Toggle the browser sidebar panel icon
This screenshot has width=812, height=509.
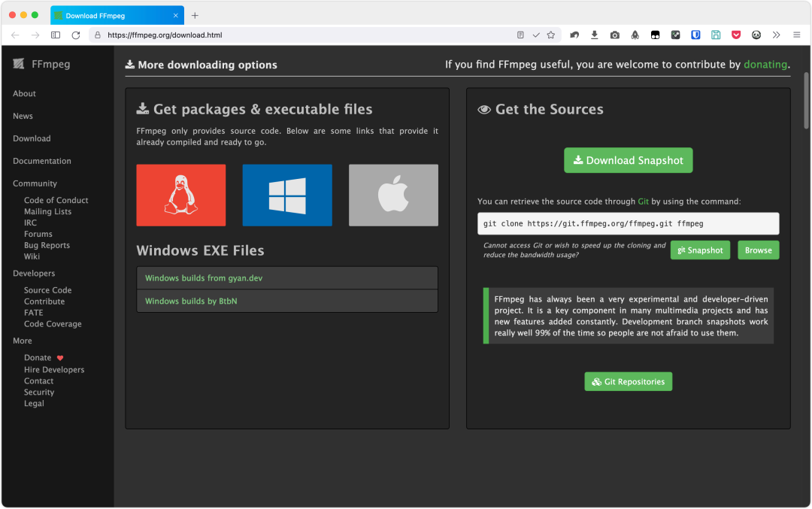tap(56, 35)
